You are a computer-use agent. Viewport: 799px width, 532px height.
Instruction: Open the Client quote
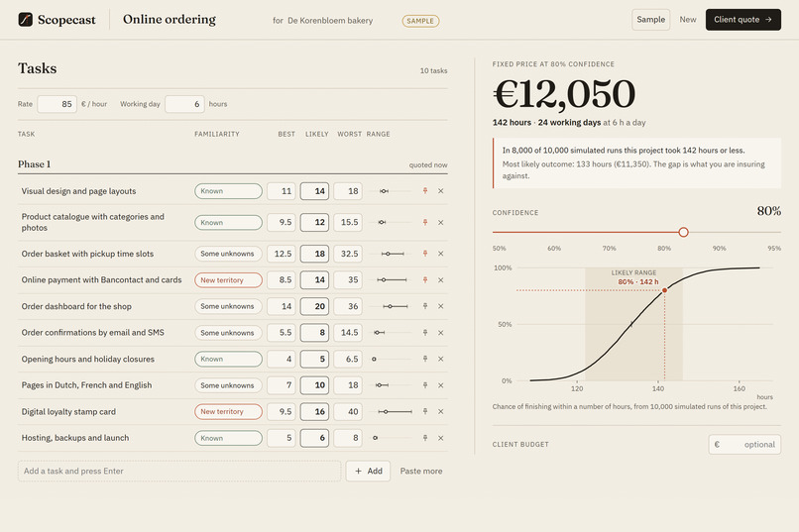click(742, 20)
